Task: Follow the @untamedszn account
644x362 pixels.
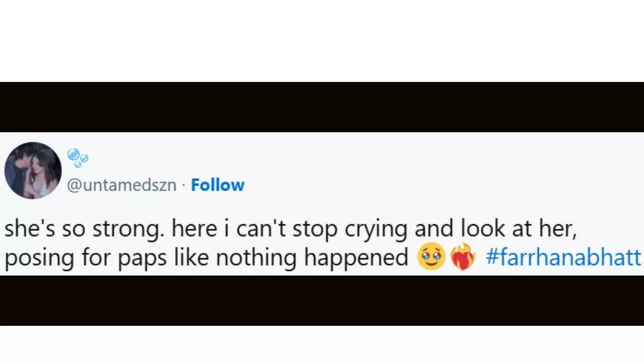Action: (217, 185)
